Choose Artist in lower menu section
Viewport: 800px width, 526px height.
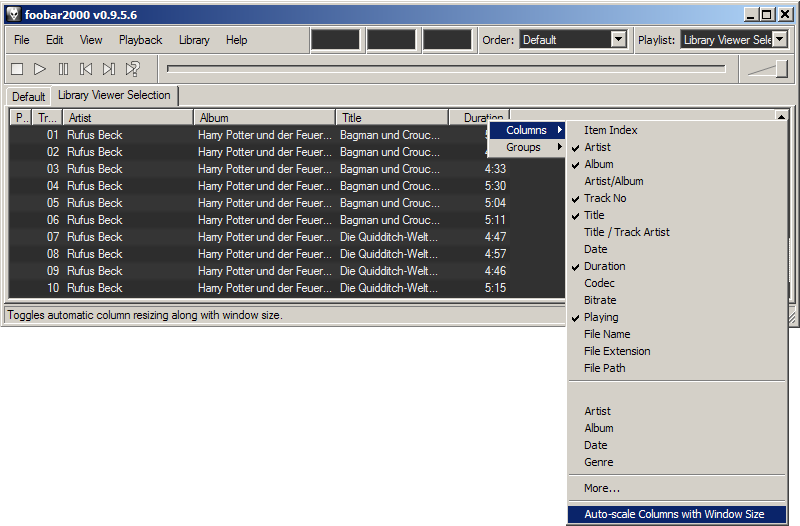pos(677,411)
